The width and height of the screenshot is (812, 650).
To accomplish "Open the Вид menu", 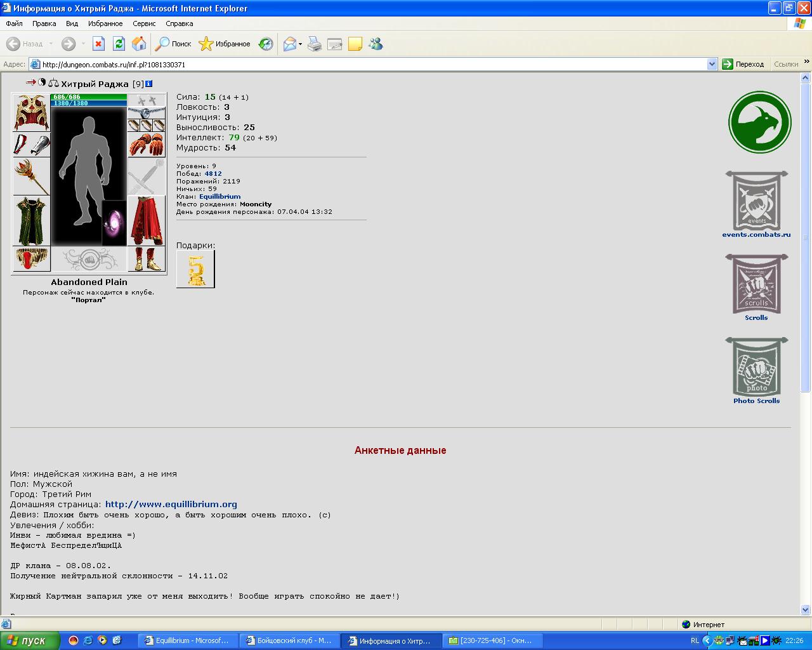I will click(72, 23).
